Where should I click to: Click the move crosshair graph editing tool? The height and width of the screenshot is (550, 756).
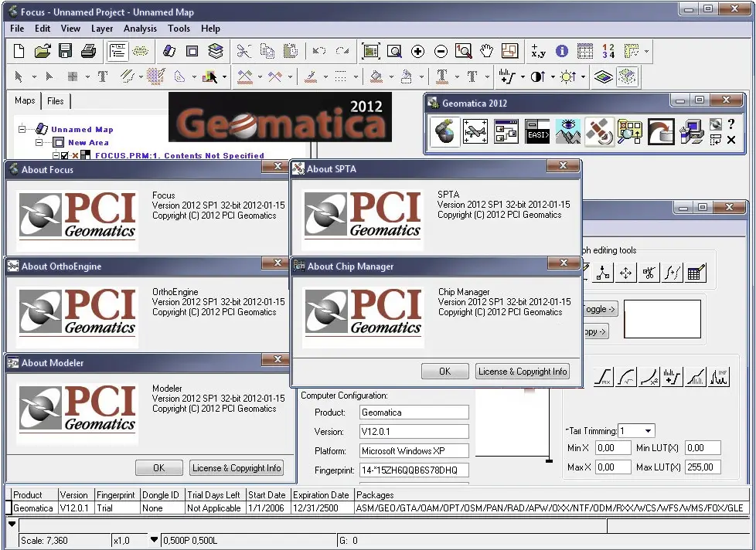pos(626,273)
